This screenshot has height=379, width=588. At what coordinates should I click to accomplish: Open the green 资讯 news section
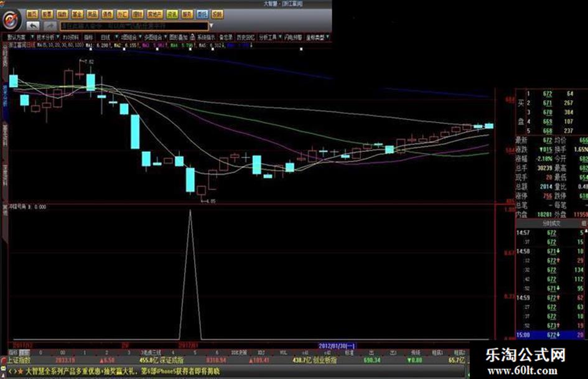coord(172,15)
